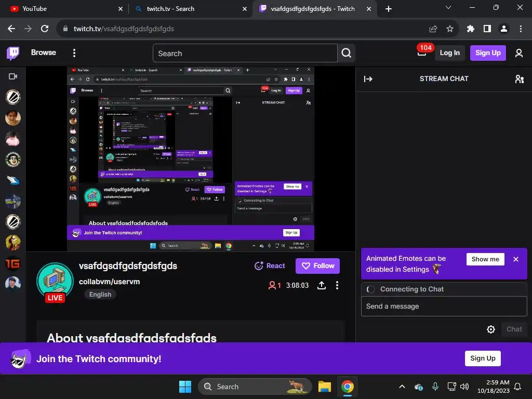Open the volume tray icon

pyautogui.click(x=464, y=387)
